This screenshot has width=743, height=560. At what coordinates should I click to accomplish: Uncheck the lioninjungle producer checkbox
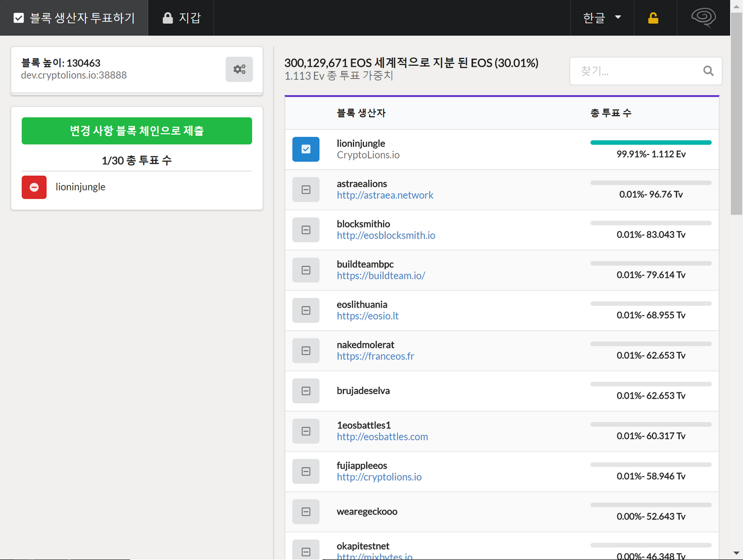coord(306,149)
